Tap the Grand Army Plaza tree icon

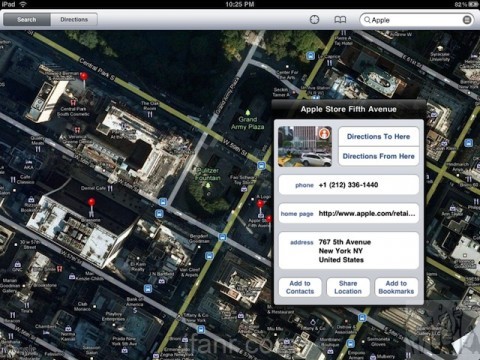pyautogui.click(x=247, y=112)
